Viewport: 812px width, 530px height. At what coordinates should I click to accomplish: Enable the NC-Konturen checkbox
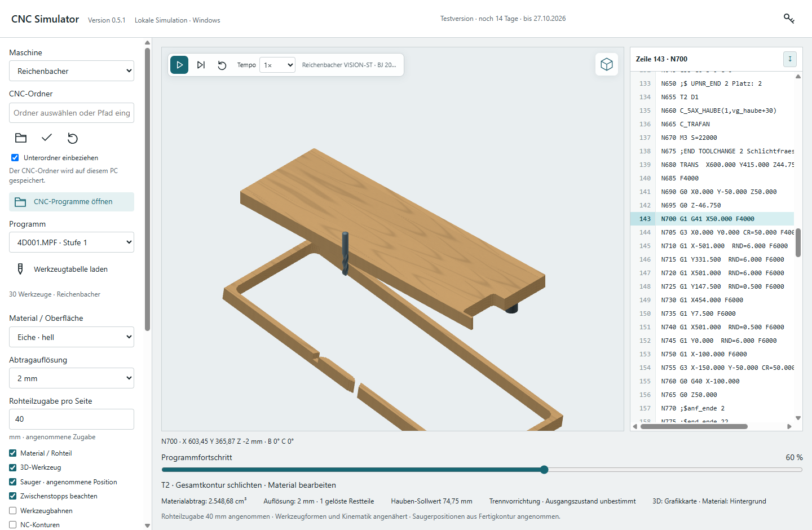[x=13, y=525]
